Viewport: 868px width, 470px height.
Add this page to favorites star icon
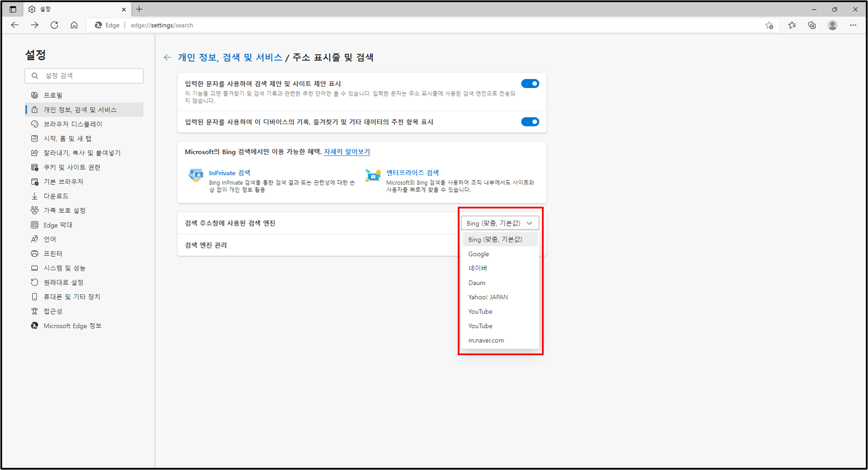coord(769,25)
